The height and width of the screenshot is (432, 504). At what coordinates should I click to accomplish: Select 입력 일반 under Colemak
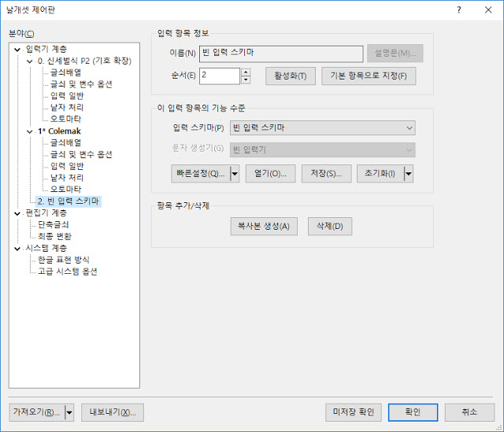click(x=67, y=166)
